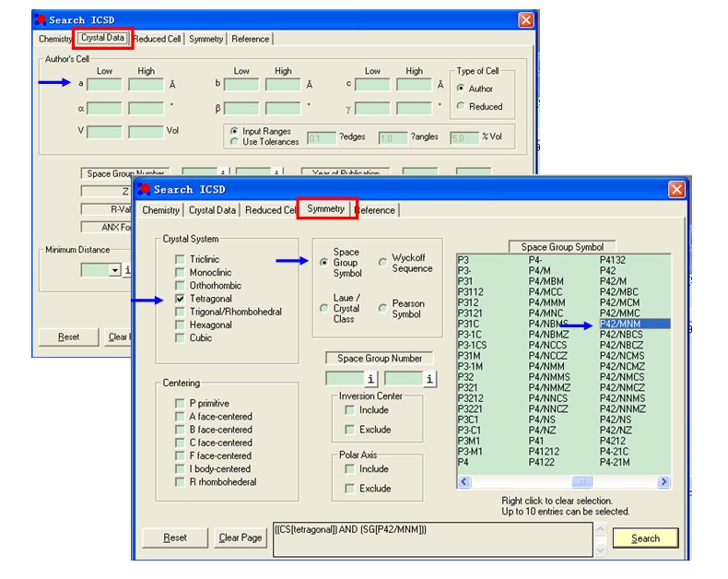Select Author type of cell in back window

click(461, 88)
